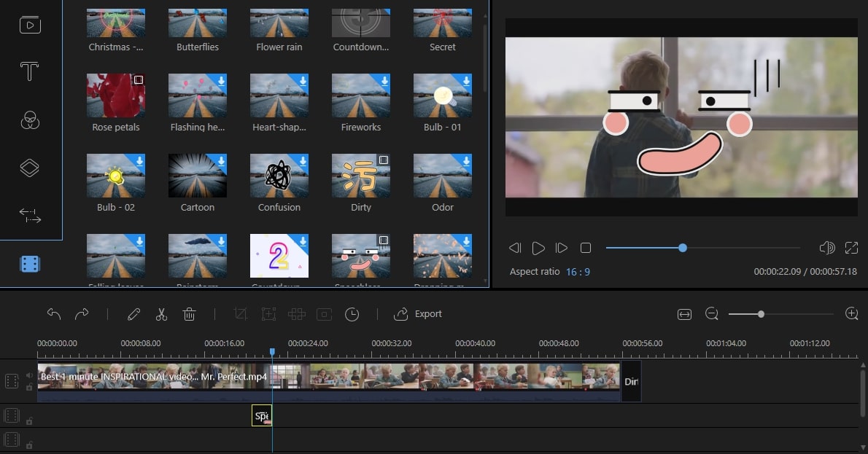868x454 pixels.
Task: Undo the last action
Action: (53, 313)
